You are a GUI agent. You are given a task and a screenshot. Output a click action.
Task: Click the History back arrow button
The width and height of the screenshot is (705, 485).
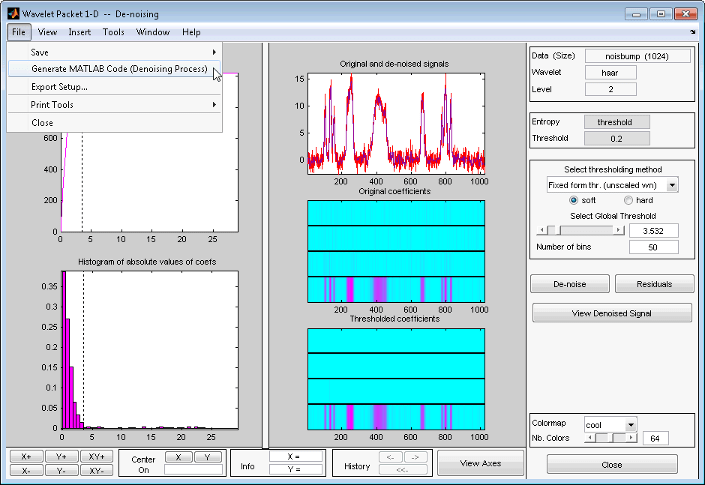click(390, 456)
